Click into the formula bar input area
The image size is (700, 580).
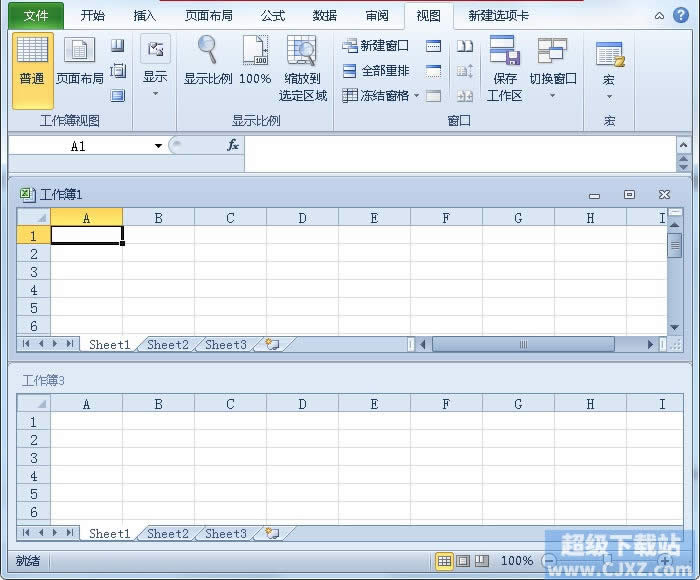(460, 154)
